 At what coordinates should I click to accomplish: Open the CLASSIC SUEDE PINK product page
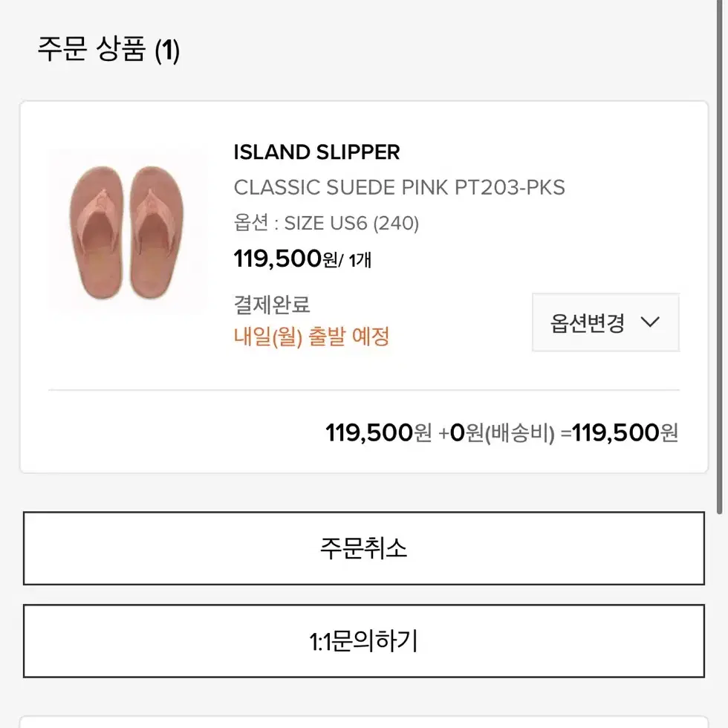(x=399, y=187)
